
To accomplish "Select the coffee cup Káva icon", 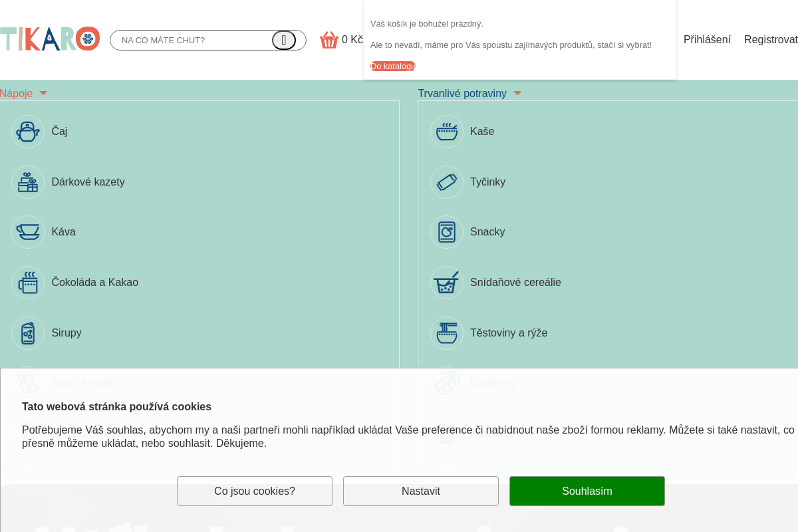I will click(28, 232).
